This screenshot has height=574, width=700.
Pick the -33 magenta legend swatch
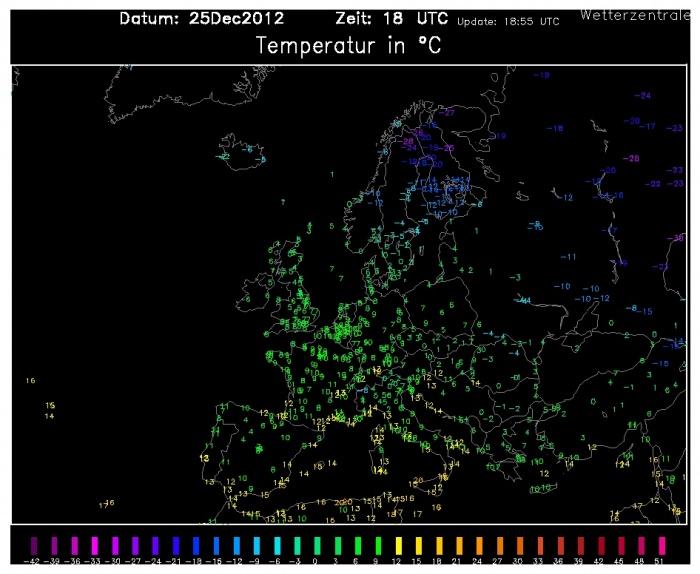95,545
